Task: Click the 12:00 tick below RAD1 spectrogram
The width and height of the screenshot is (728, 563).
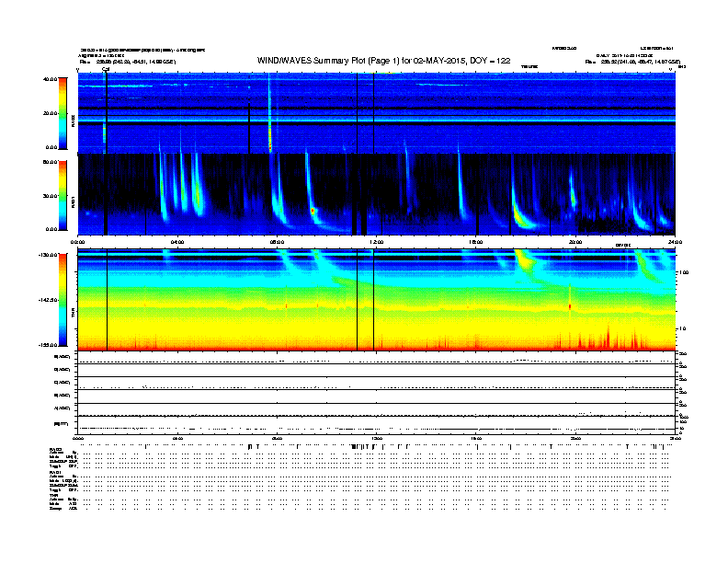Action: 376,242
